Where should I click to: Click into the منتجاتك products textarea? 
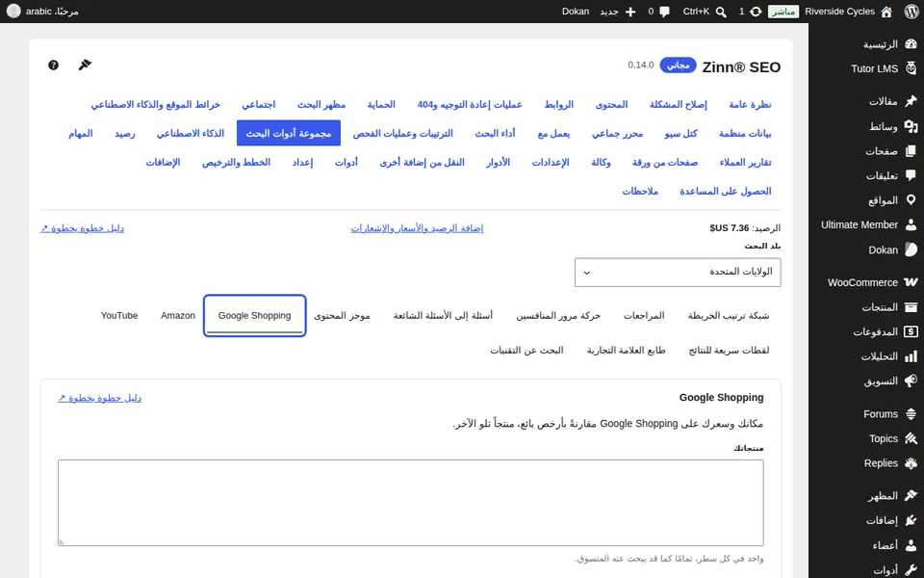[411, 503]
